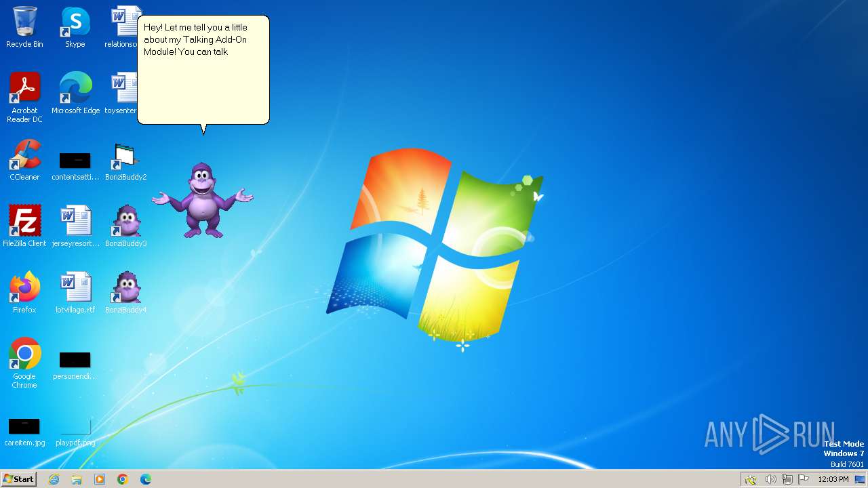The width and height of the screenshot is (868, 488).
Task: Select the BonziBuddy3 shortcut
Action: click(x=126, y=226)
